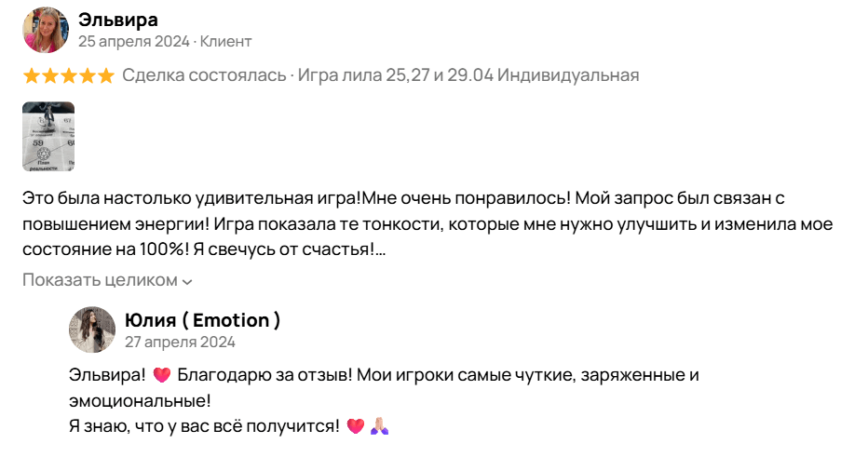
Task: Click the review date "25 апреля 2024"
Action: click(132, 42)
